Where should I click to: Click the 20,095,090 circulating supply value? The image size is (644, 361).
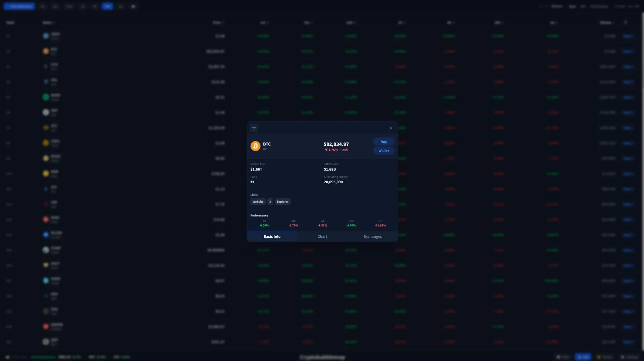[x=333, y=182]
